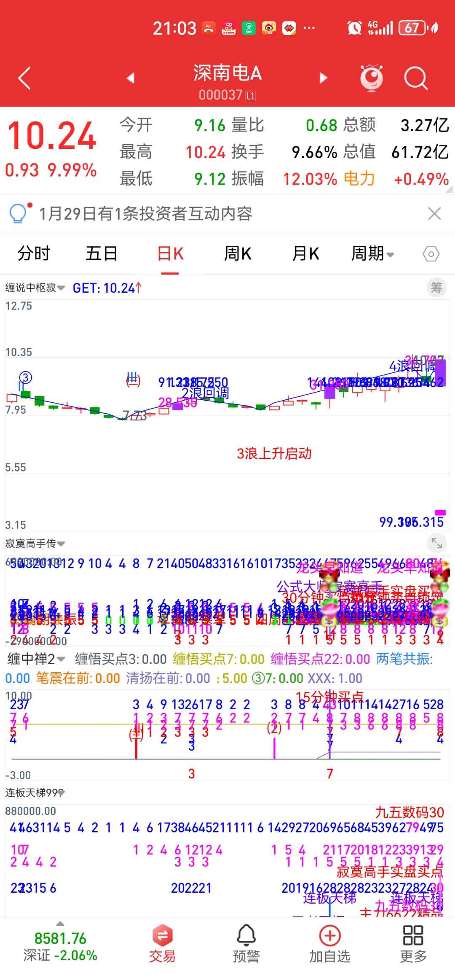
Task: Tap the 筹 chip distribution button
Action: (436, 288)
